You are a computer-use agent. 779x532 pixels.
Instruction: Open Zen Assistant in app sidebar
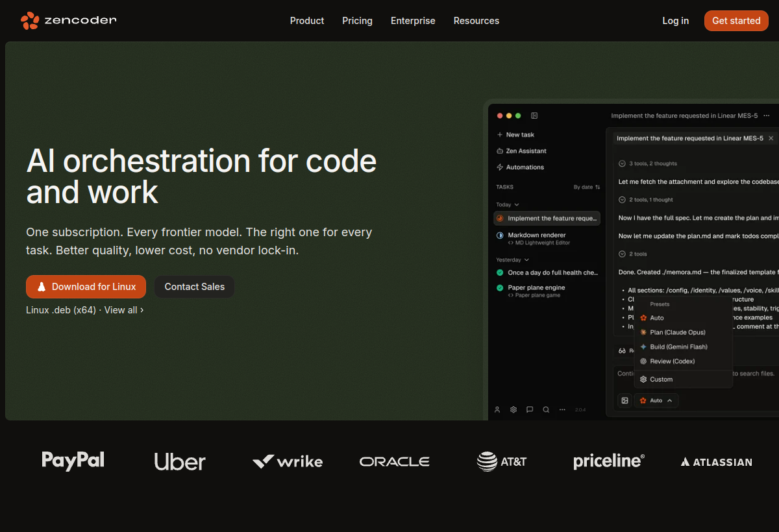pos(521,151)
